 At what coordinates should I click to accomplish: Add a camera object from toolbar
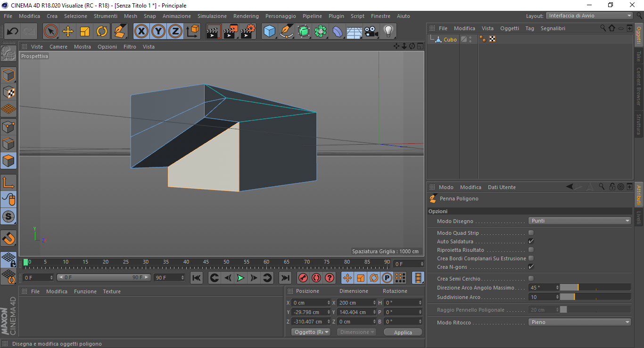[x=372, y=32]
